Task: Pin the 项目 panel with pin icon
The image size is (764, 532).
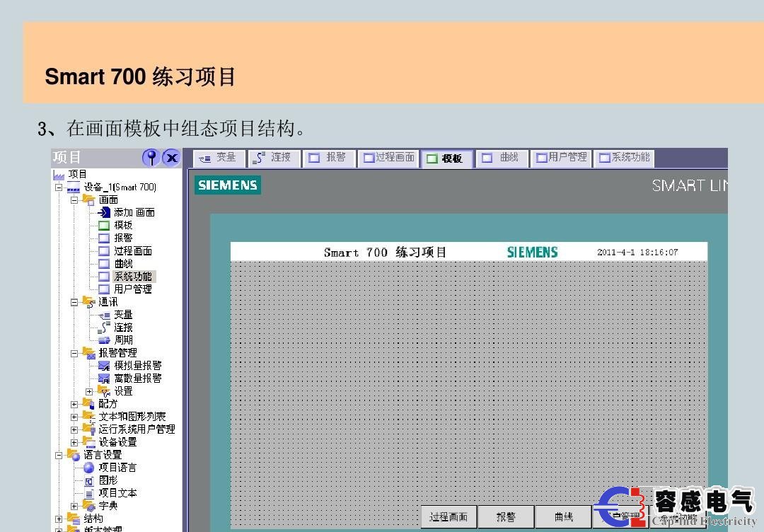Action: 151,157
